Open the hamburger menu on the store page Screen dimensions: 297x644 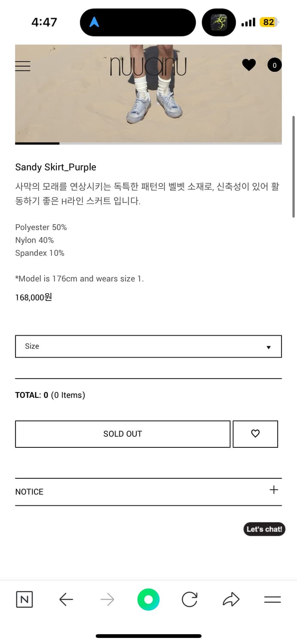[23, 66]
